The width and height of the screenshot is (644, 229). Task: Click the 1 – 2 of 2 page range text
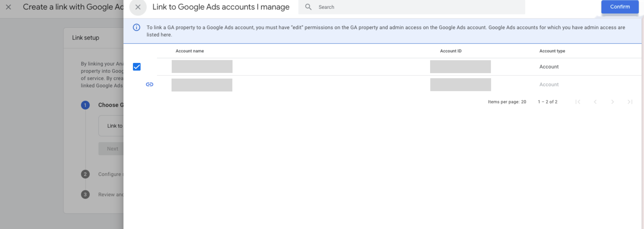[547, 102]
